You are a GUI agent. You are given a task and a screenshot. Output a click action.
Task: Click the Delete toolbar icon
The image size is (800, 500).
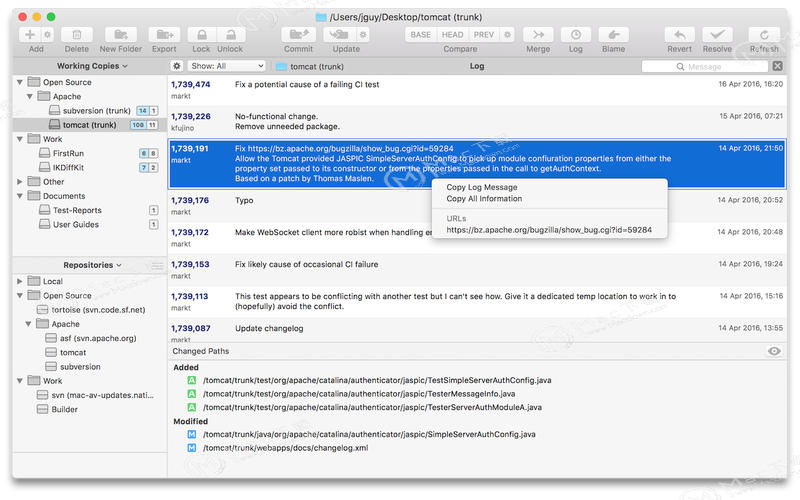tap(77, 35)
